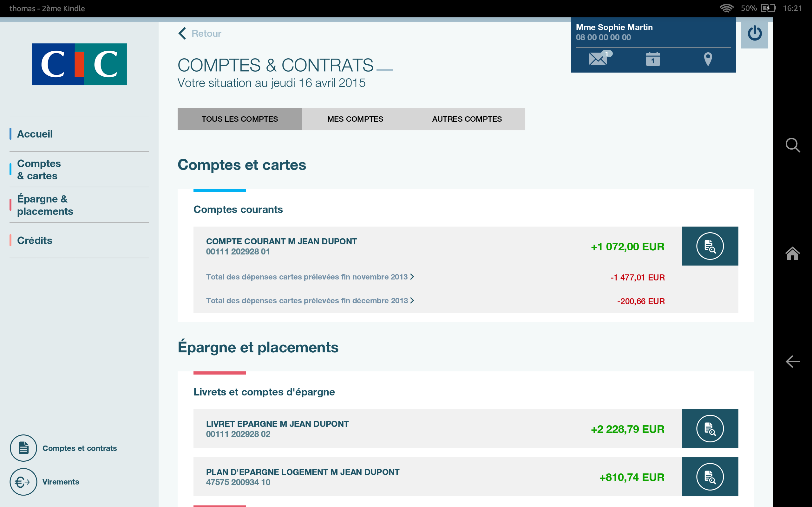Switch to the AUTRES COMPTES tab
812x507 pixels.
click(467, 119)
